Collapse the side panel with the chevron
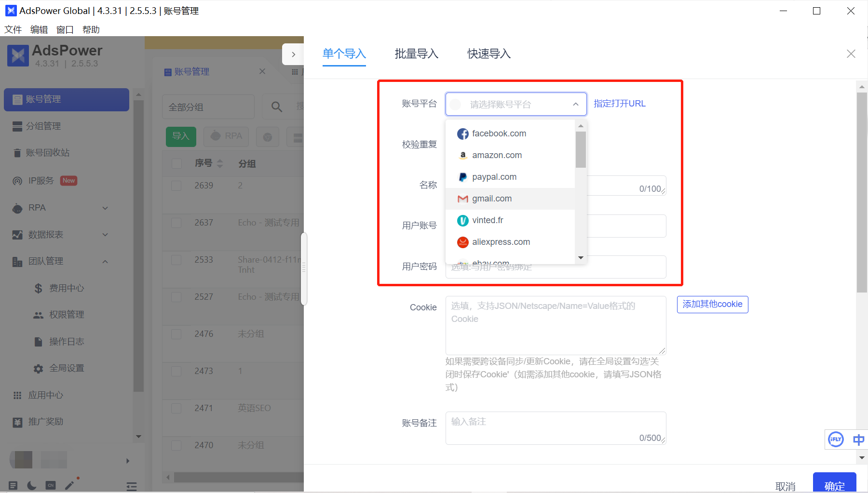868x493 pixels. 293,54
